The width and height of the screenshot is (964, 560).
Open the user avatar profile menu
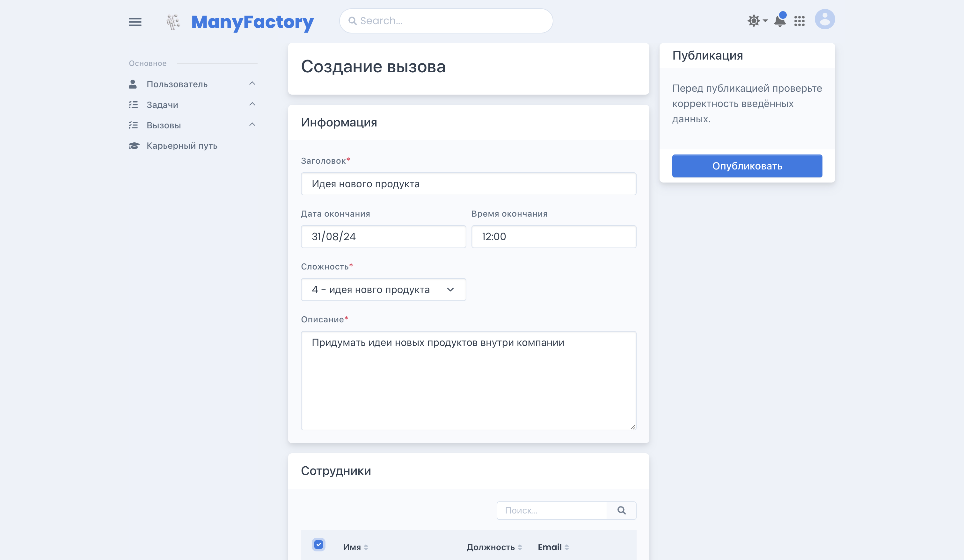pos(824,19)
